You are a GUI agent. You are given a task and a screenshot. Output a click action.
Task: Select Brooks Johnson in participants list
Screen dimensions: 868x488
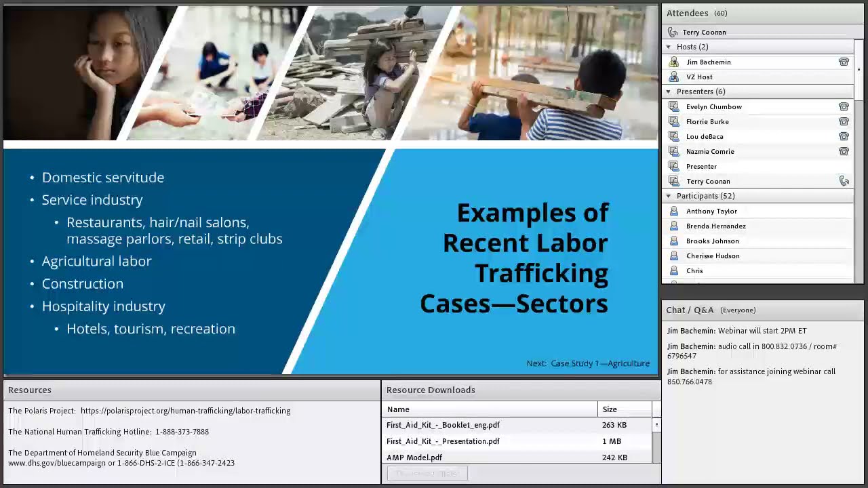click(x=712, y=241)
